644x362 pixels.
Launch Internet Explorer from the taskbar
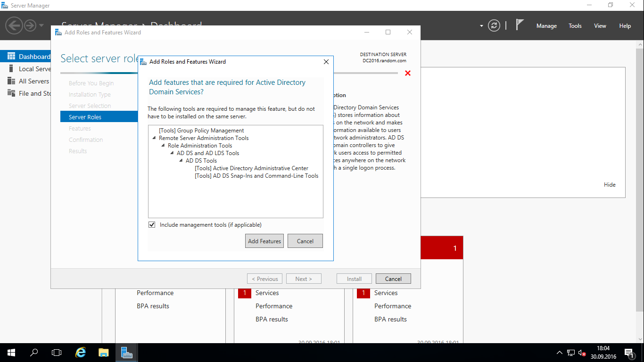(81, 353)
